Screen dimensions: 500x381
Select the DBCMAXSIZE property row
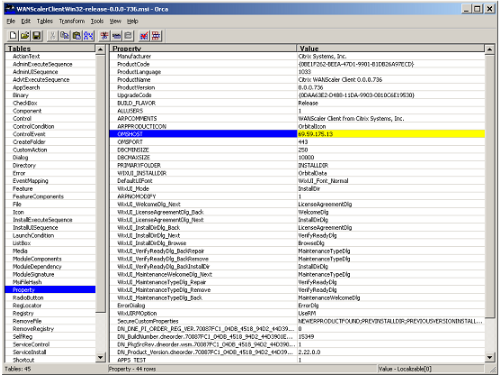(x=297, y=157)
